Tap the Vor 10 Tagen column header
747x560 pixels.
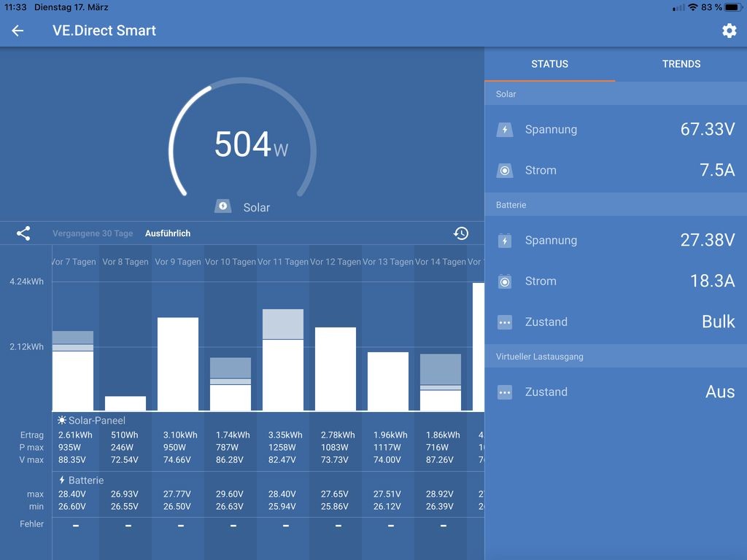[x=231, y=262]
